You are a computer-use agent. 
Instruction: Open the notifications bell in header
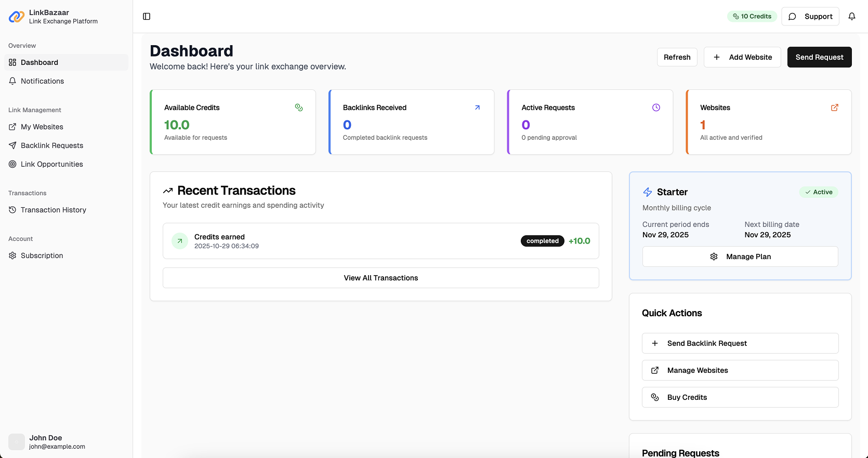point(852,17)
